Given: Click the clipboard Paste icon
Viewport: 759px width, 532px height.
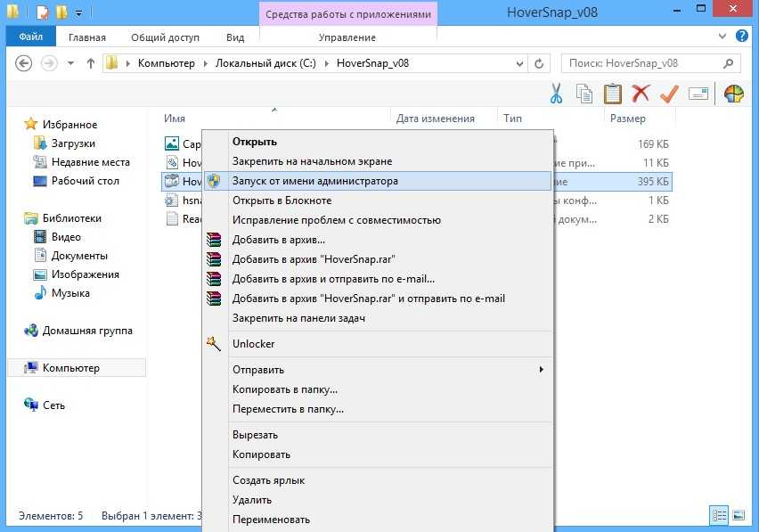Looking at the screenshot, I should click(x=612, y=94).
